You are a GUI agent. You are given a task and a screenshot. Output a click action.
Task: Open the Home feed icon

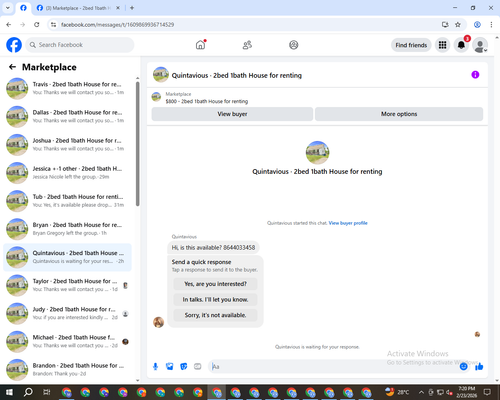pyautogui.click(x=200, y=45)
